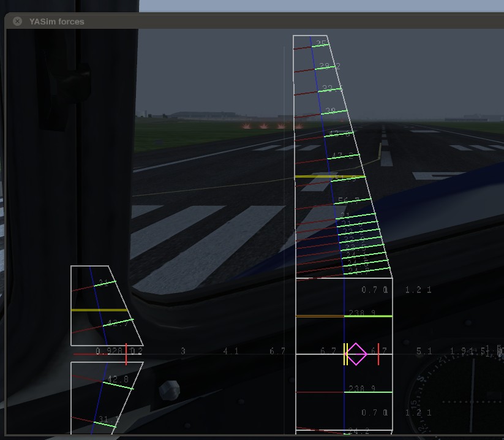Select the wing value '47.2'

coord(342,156)
